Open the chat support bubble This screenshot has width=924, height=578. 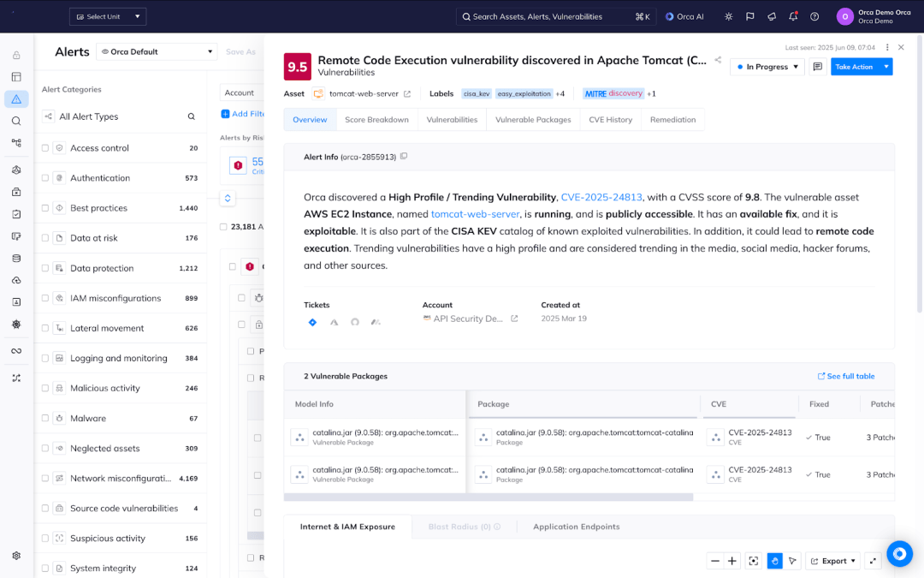pyautogui.click(x=899, y=554)
